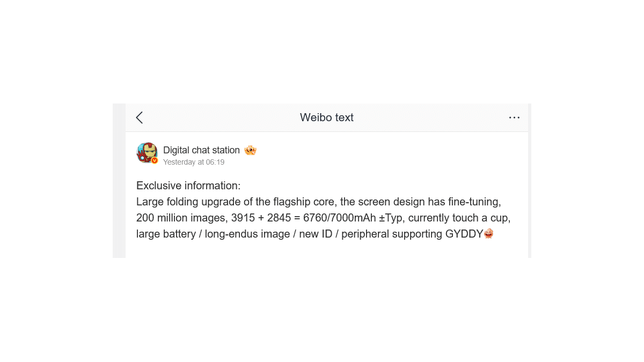Screen dimensions: 644x362
Task: Click the long-endus image phrase
Action: point(247,234)
